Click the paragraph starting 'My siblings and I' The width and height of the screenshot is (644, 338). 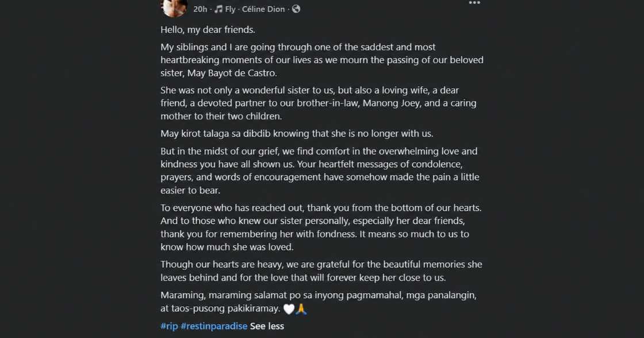(x=322, y=60)
